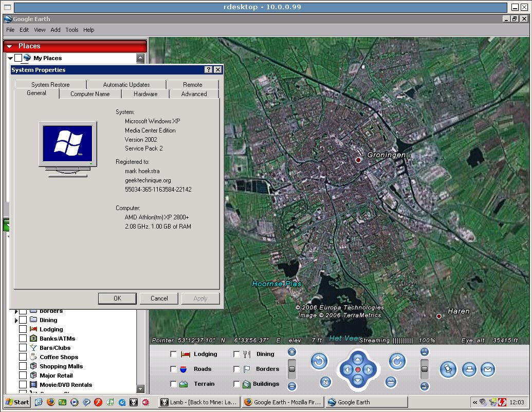Check the Movie/DVD Rentals layer checkbox
This screenshot has height=412, width=532.
tap(23, 385)
